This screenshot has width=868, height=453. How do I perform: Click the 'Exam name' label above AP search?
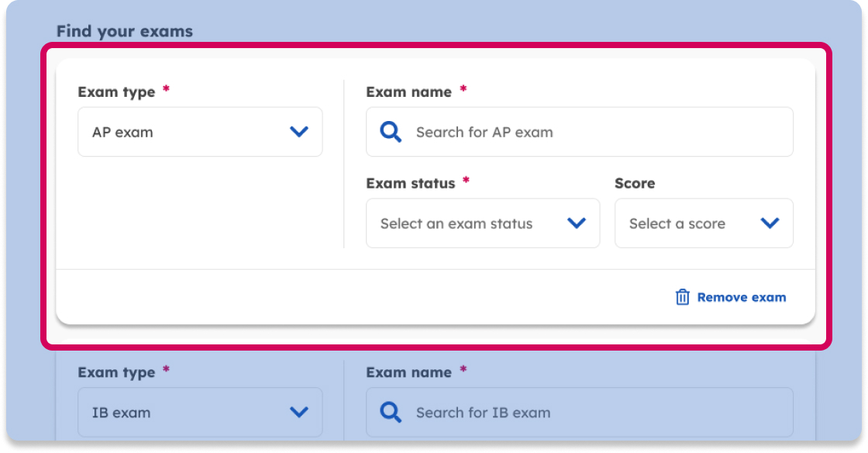(x=408, y=92)
